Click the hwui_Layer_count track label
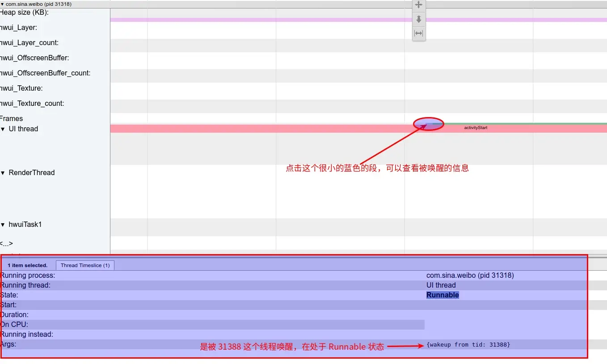 tap(29, 42)
